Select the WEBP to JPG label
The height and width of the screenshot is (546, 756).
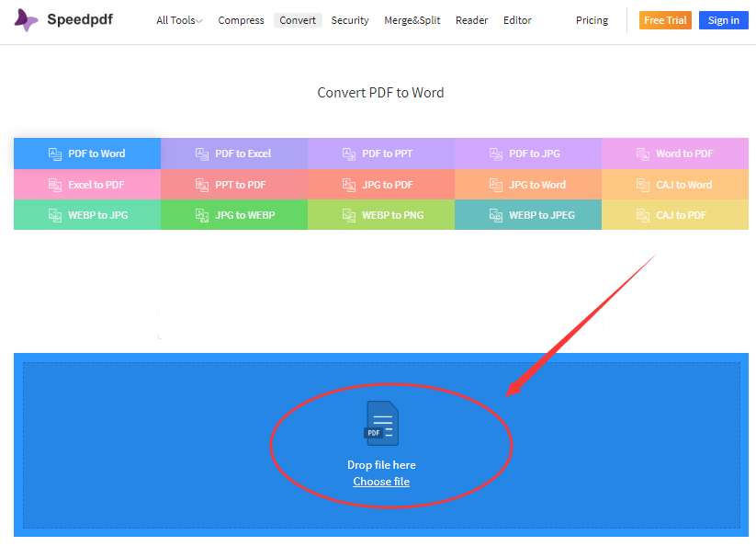[x=98, y=215]
